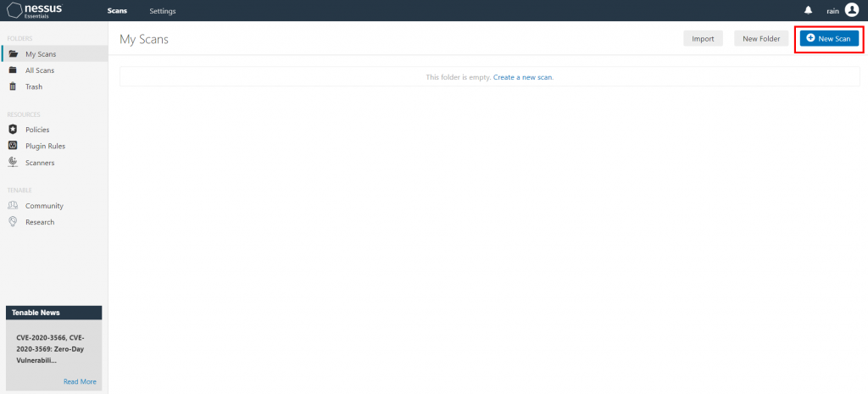Open Policies under Resources

point(37,130)
